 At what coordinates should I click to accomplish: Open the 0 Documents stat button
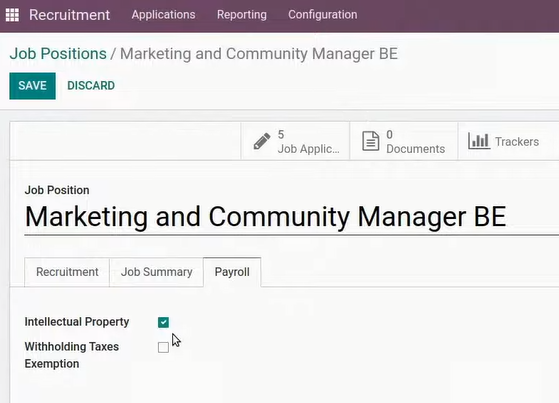[404, 142]
